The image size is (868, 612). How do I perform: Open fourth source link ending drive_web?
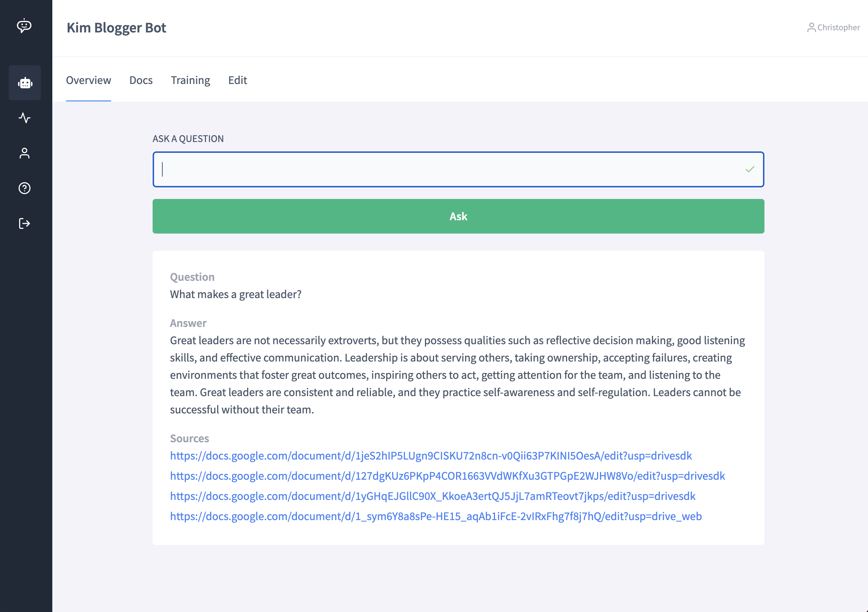(435, 516)
